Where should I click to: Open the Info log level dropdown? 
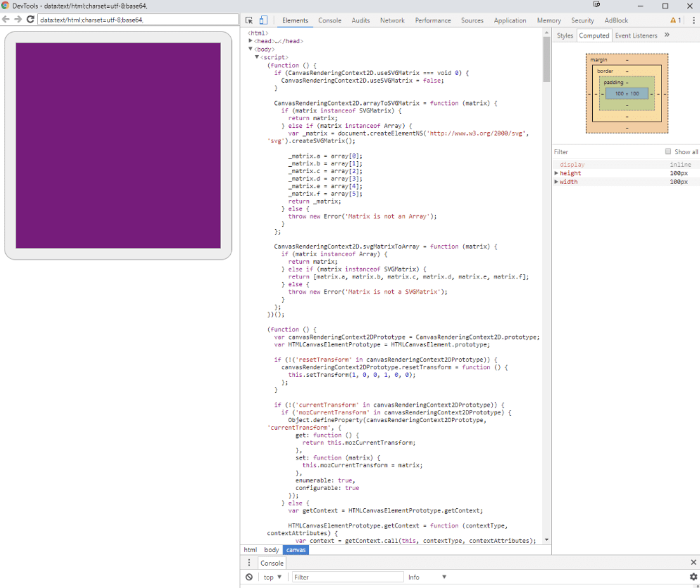(x=427, y=577)
